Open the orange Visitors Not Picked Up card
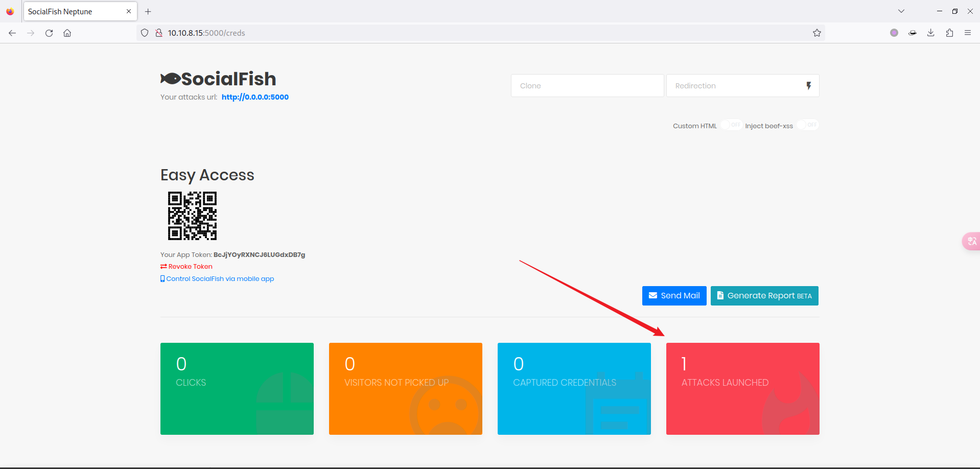 [406, 389]
